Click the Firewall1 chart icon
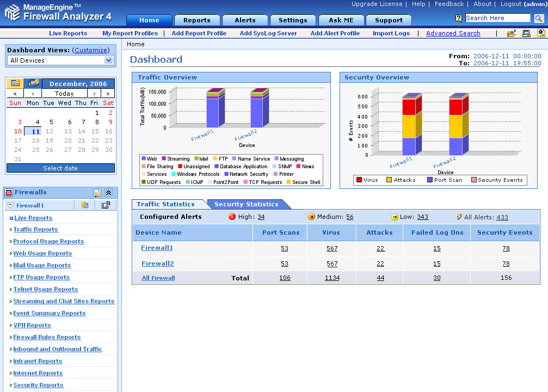Viewport: 548px width, 392px height. pyautogui.click(x=106, y=205)
